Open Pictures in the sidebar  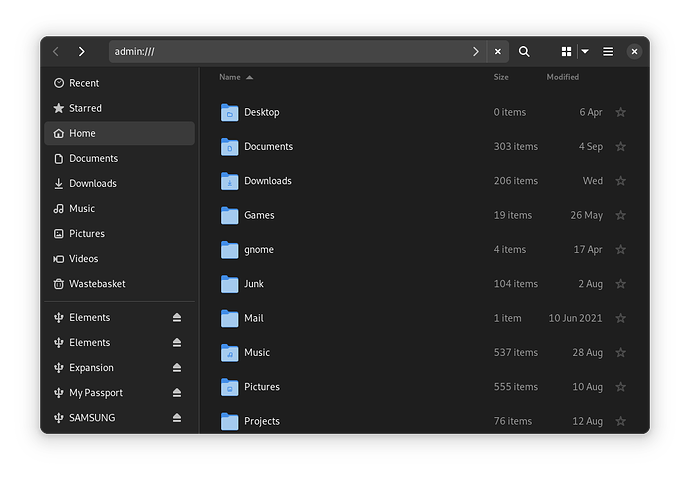[x=120, y=234]
